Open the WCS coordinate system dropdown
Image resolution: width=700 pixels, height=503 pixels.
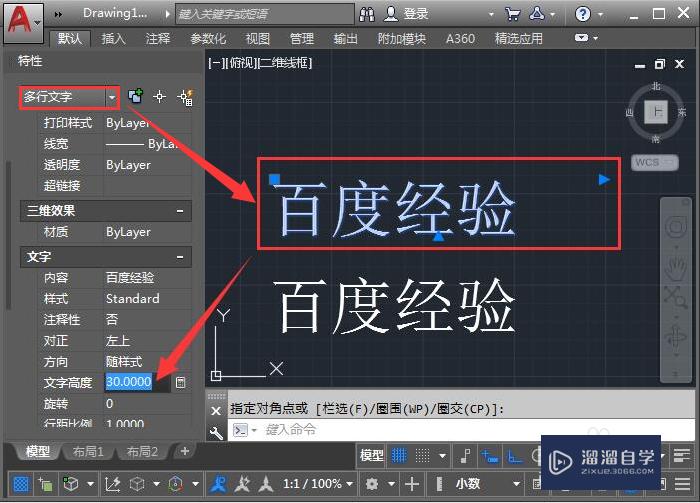click(x=655, y=162)
